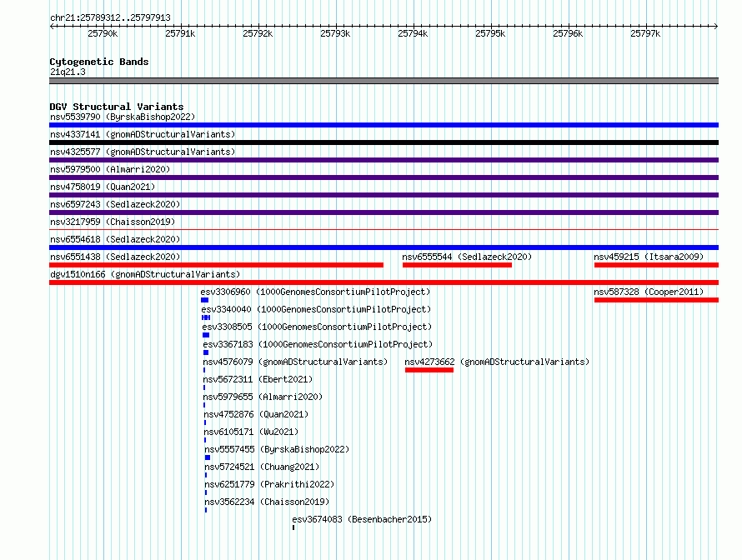Click the blue nsv5539790 ByrskaBishop2022 variant bar
Image resolution: width=742 pixels, height=560 pixels.
tap(384, 125)
